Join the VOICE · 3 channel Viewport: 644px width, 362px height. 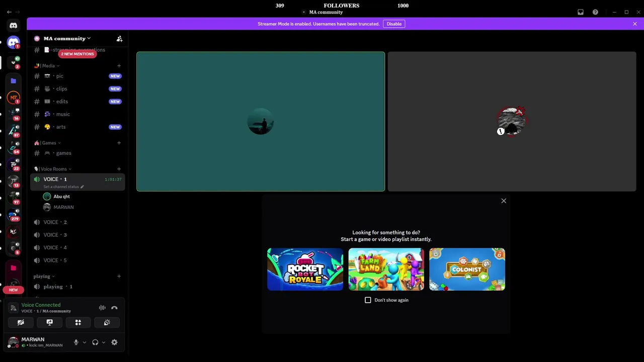pyautogui.click(x=77, y=235)
